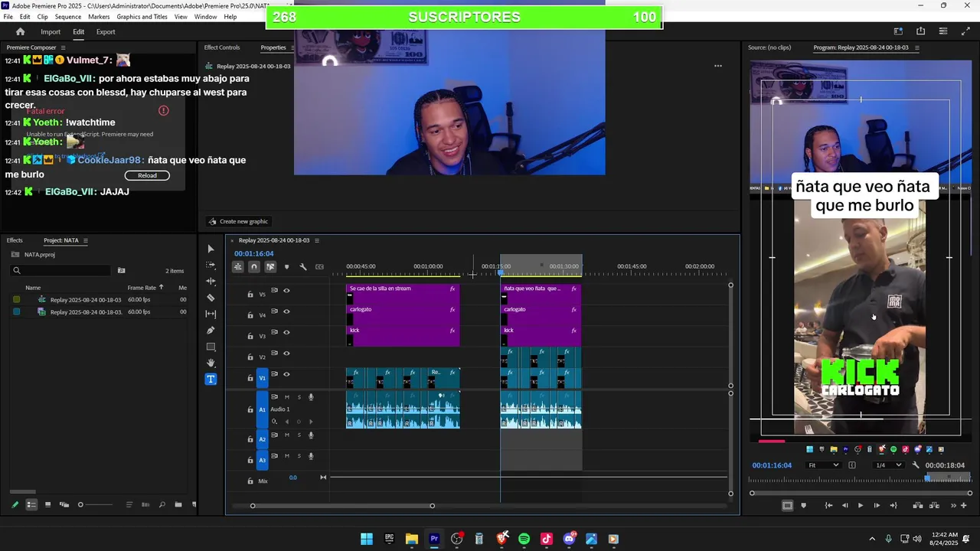This screenshot has height=551, width=980.
Task: Click timeline horizontal zoom scroll bar
Action: pyautogui.click(x=342, y=506)
